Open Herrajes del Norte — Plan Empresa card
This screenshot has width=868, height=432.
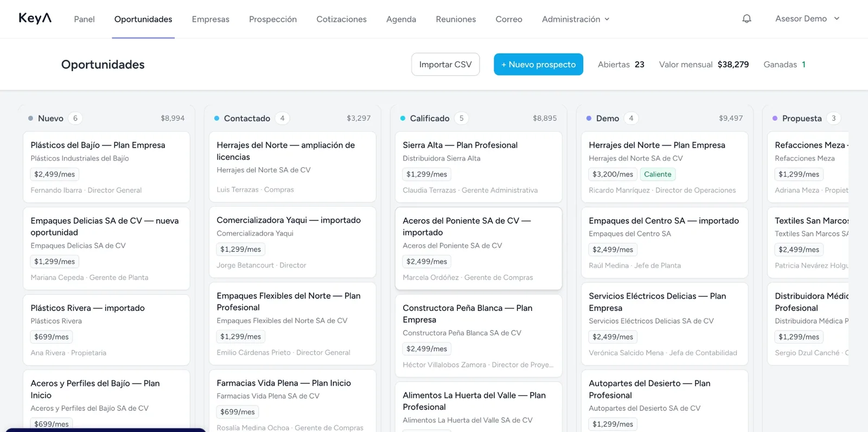point(665,167)
